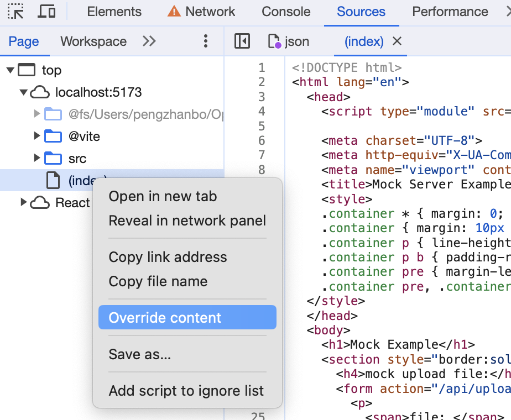Image resolution: width=511 pixels, height=420 pixels.
Task: Select Copy link address menu item
Action: (x=168, y=257)
